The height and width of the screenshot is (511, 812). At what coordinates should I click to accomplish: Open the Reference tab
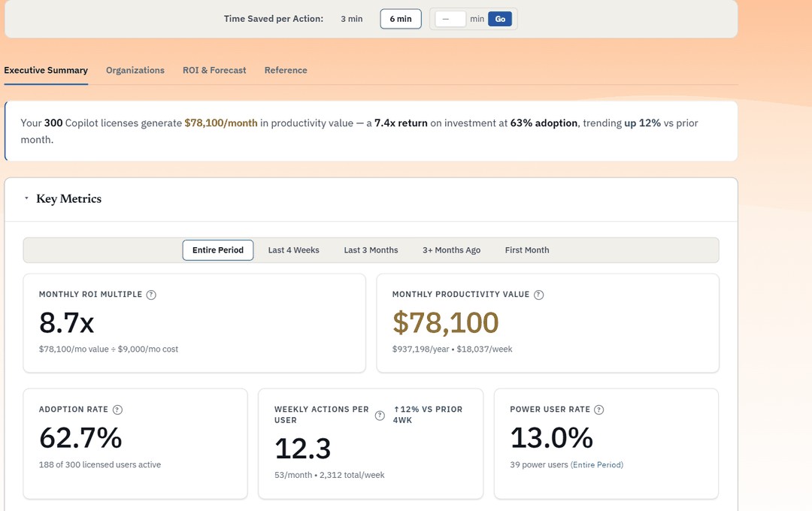click(286, 71)
